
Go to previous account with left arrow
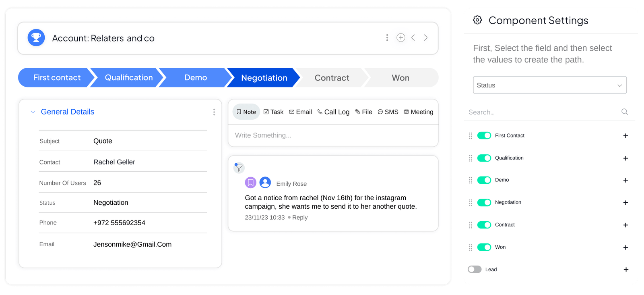(x=413, y=37)
